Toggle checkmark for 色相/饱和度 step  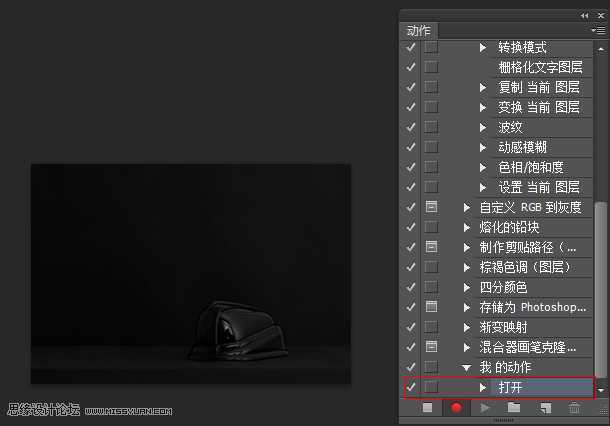point(410,167)
